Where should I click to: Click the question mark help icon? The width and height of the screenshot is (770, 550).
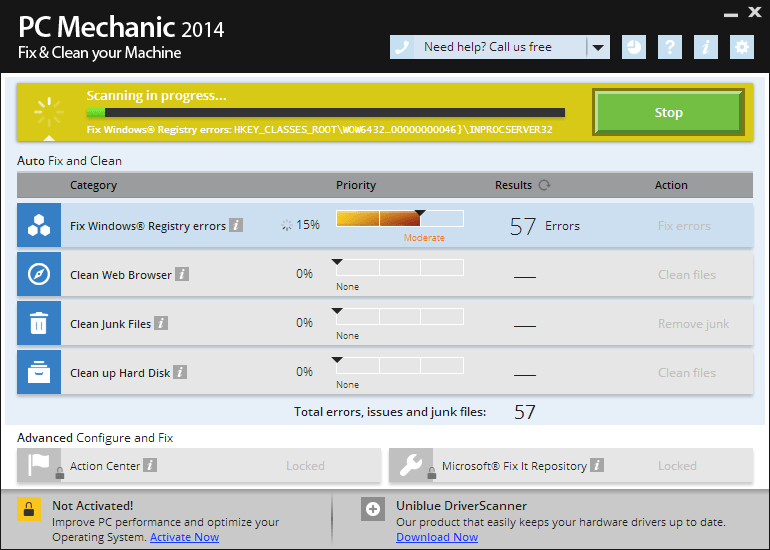(670, 47)
